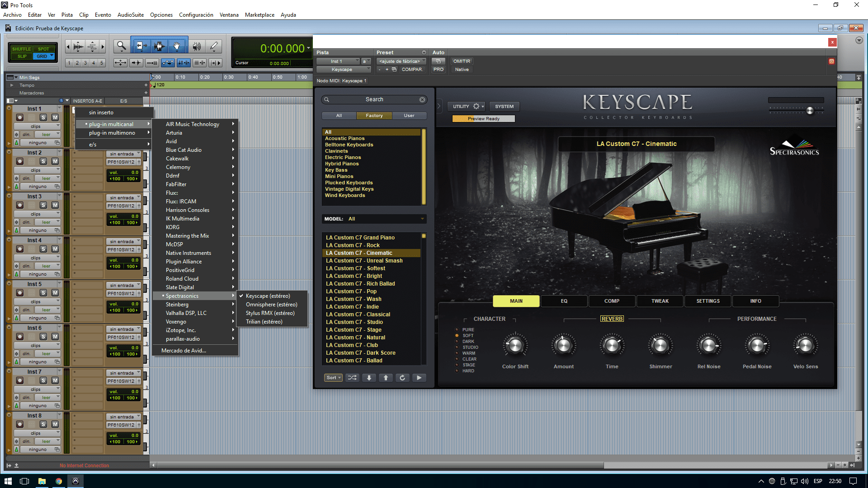The image size is (868, 488).
Task: Select the Scrubber speaker tool
Action: point(197,46)
